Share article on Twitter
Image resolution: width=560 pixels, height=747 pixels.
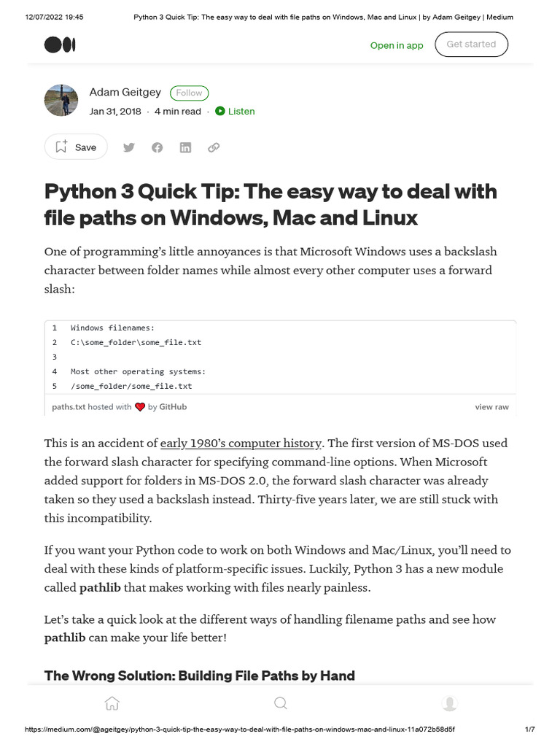coord(129,147)
